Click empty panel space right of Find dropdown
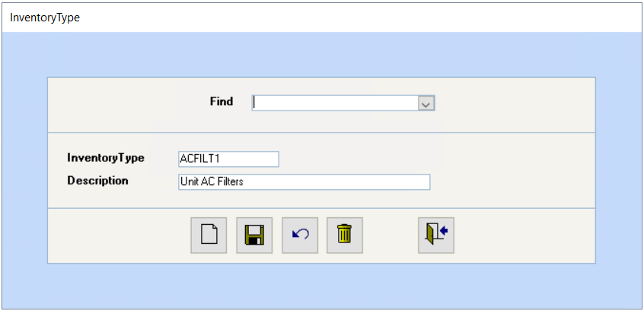This screenshot has height=311, width=644. [513, 104]
